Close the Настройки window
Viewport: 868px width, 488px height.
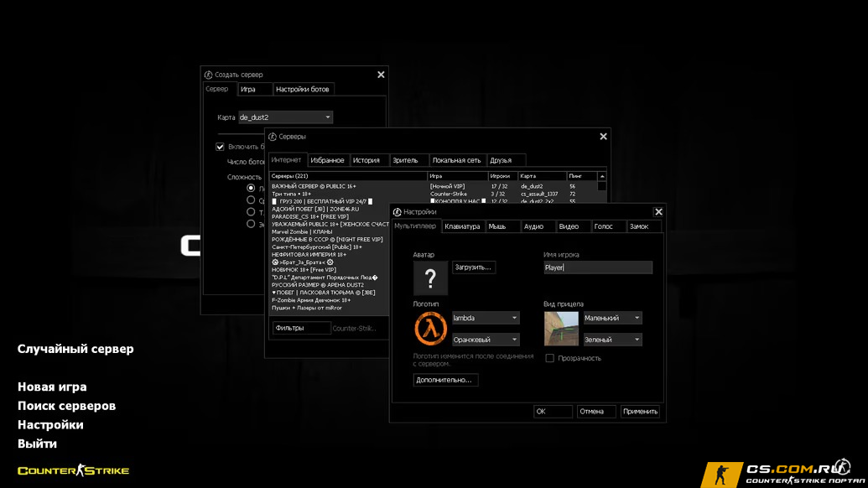coord(658,212)
